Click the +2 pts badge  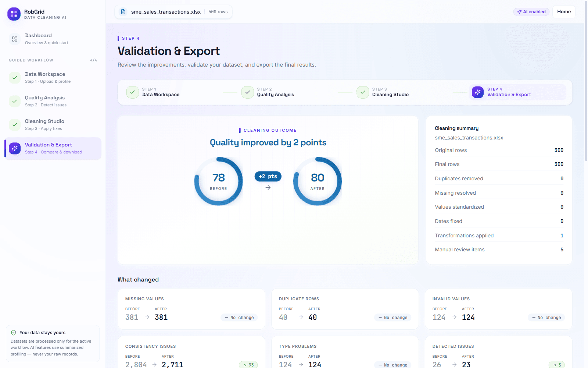point(268,176)
